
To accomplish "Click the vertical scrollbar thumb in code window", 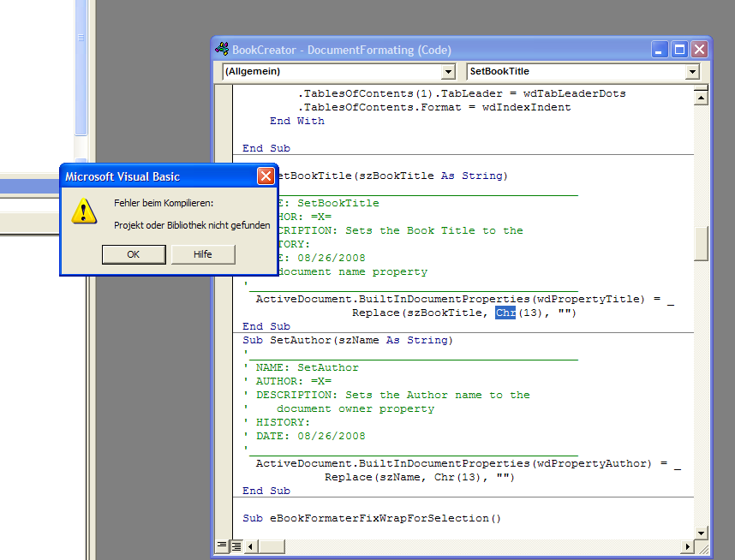I will (x=701, y=244).
